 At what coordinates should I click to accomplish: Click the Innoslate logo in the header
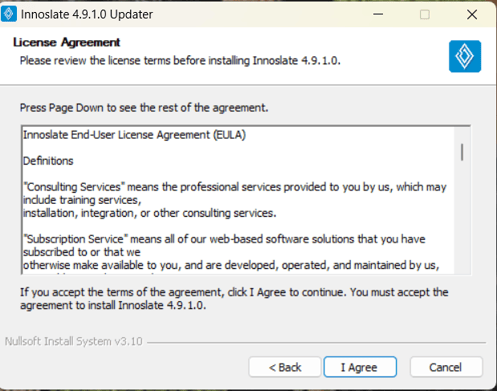pos(465,56)
